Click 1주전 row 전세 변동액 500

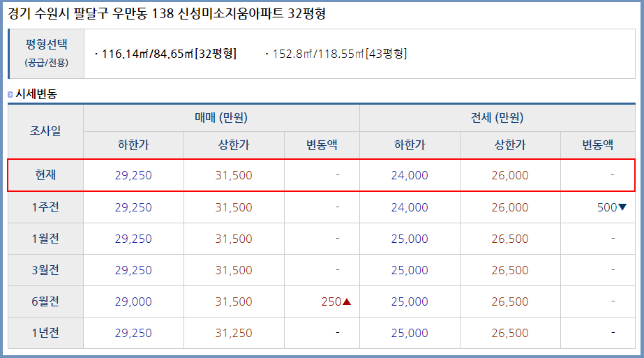tap(607, 207)
